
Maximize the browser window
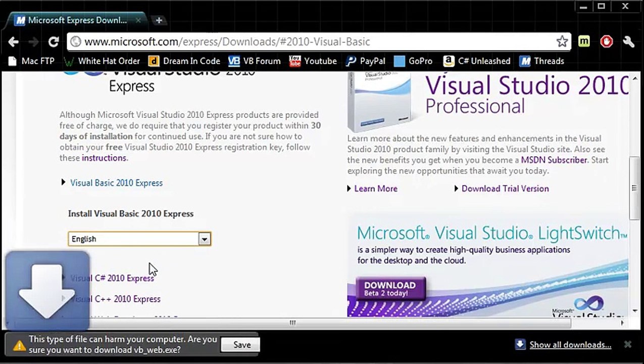pos(601,7)
